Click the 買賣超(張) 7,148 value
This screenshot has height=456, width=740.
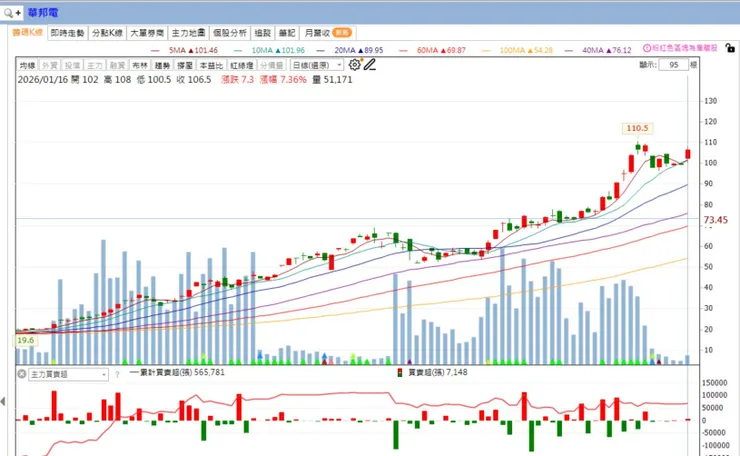point(438,372)
